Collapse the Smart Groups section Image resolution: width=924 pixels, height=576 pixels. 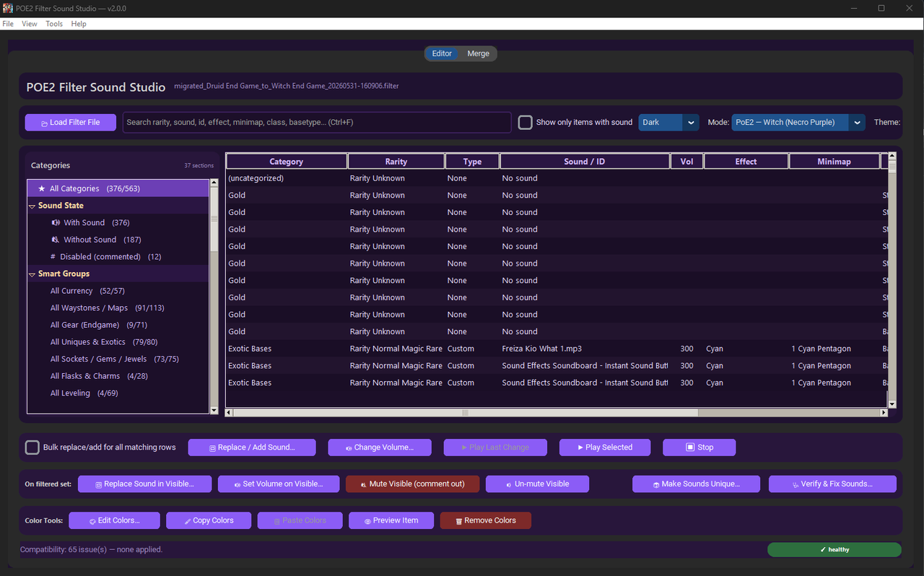(x=32, y=274)
